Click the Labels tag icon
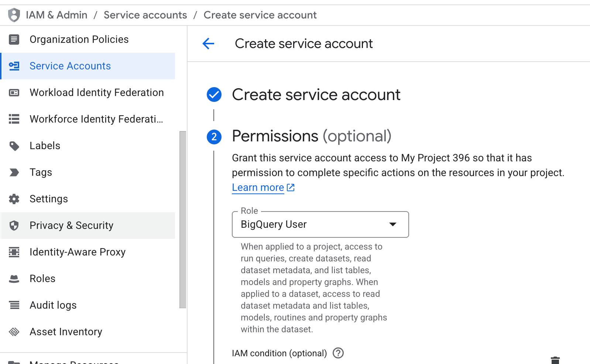590x364 pixels. (14, 146)
